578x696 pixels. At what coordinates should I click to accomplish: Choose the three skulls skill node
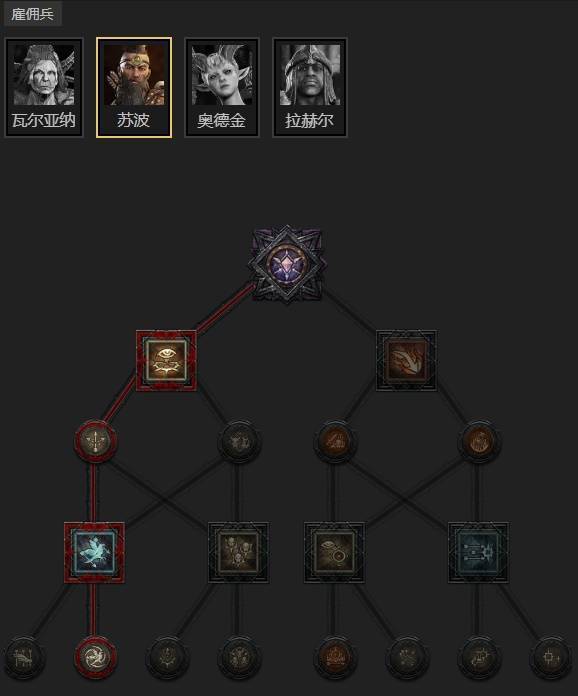coord(238,552)
